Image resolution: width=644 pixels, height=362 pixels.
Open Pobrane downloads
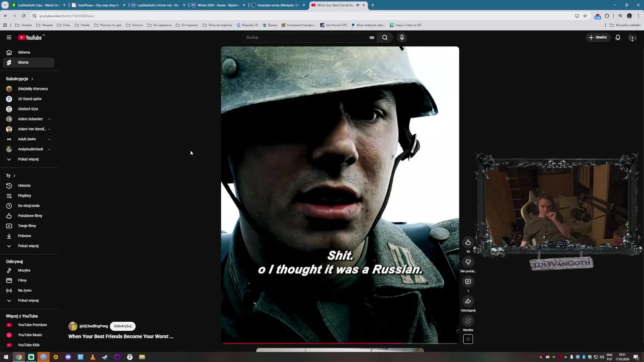coord(28,236)
